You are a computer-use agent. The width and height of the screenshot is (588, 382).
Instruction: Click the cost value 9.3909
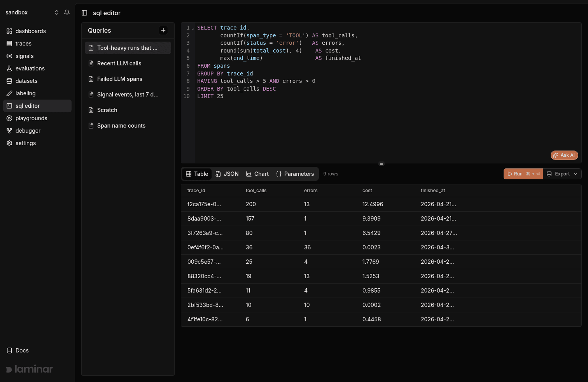(371, 219)
